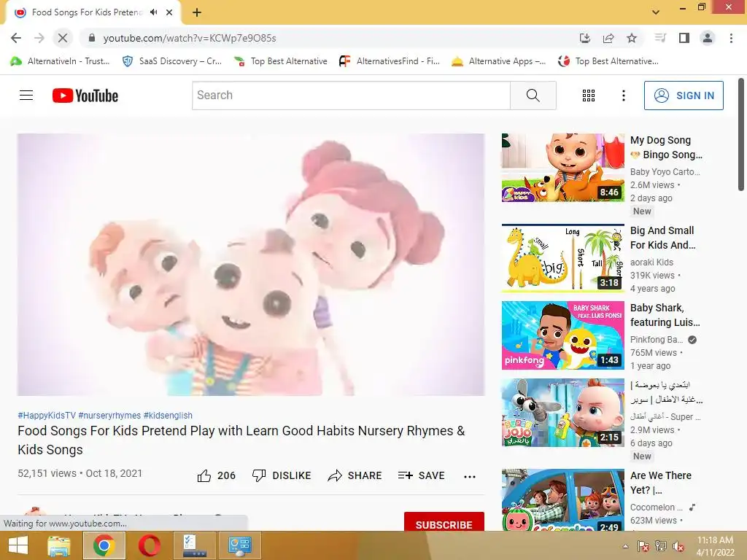Image resolution: width=747 pixels, height=560 pixels.
Task: Share the video using SHARE
Action: click(355, 475)
